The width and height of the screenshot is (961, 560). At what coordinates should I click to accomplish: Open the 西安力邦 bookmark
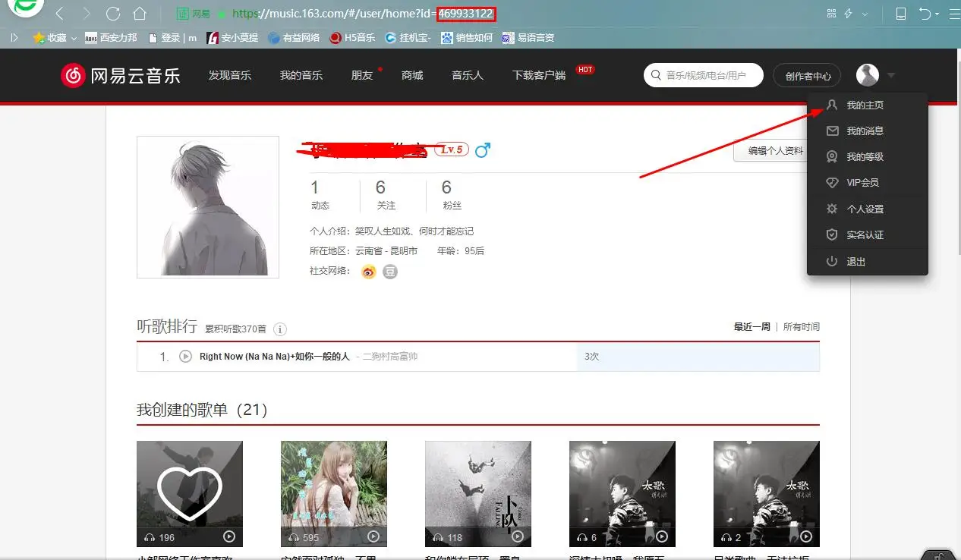[x=111, y=37]
